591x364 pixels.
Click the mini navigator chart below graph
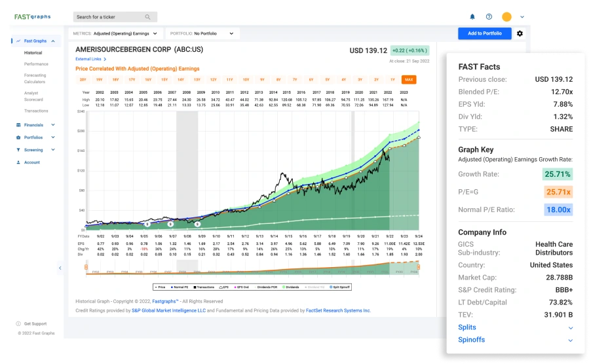pyautogui.click(x=252, y=268)
